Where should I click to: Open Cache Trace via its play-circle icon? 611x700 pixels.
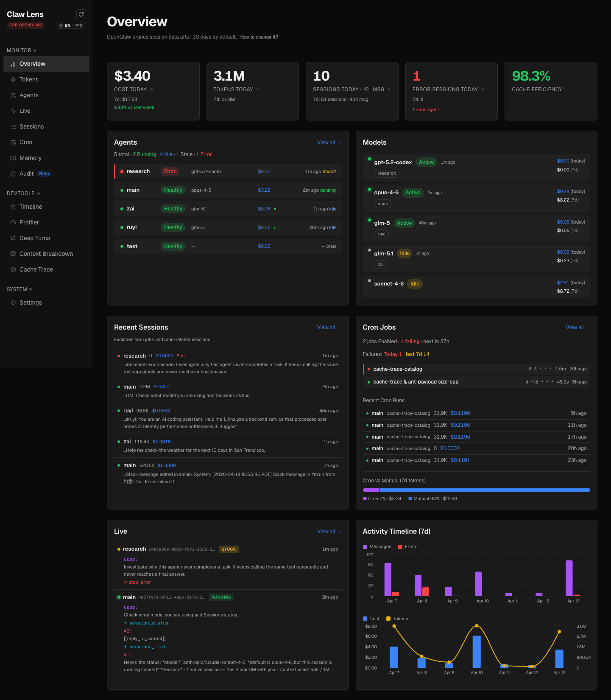point(13,270)
